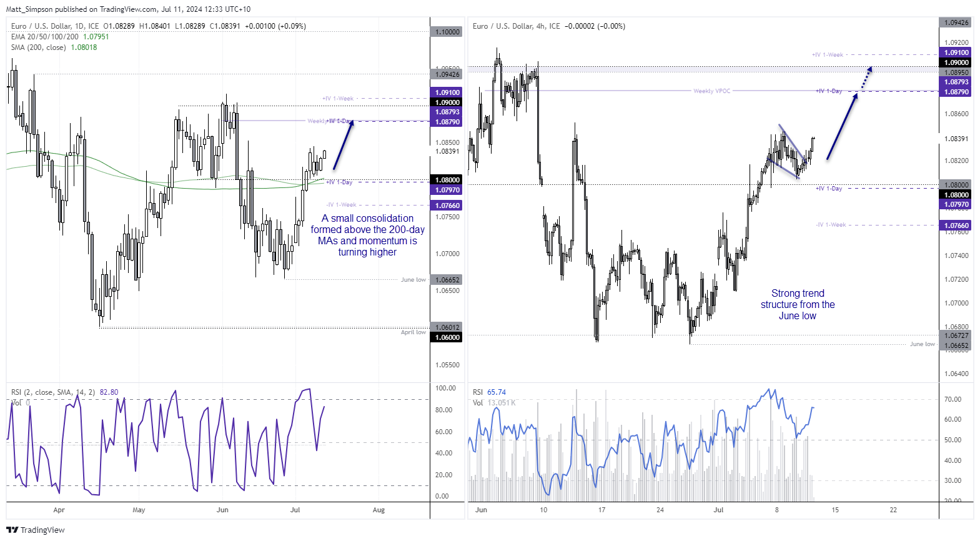Image resolution: width=980 pixels, height=541 pixels.
Task: Click the 1.08600 axis value on the 4h chart
Action: 956,114
